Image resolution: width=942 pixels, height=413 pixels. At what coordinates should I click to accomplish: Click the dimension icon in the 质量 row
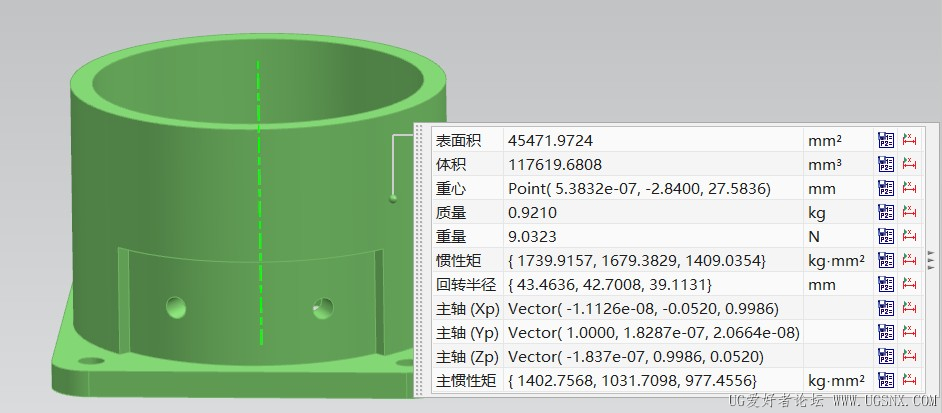click(910, 213)
